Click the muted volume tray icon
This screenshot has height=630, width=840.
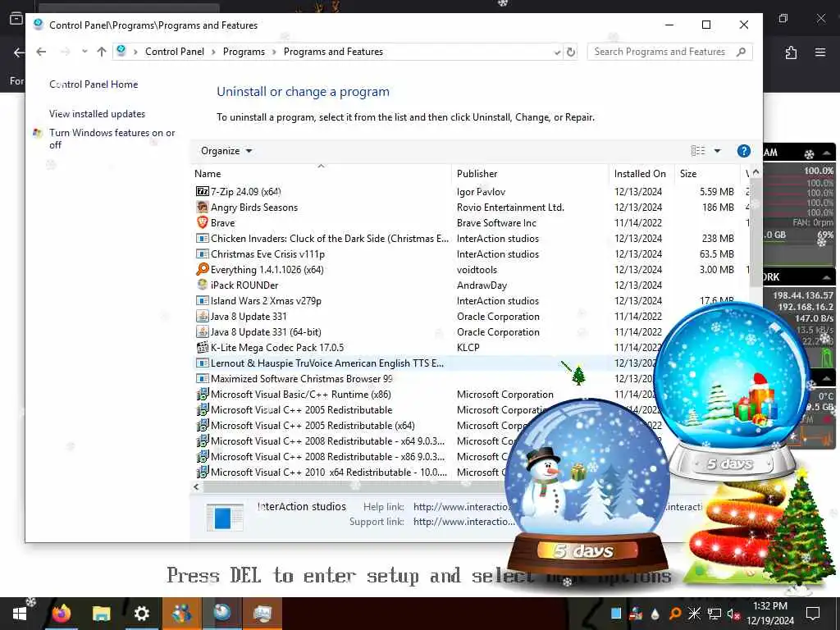coord(733,614)
